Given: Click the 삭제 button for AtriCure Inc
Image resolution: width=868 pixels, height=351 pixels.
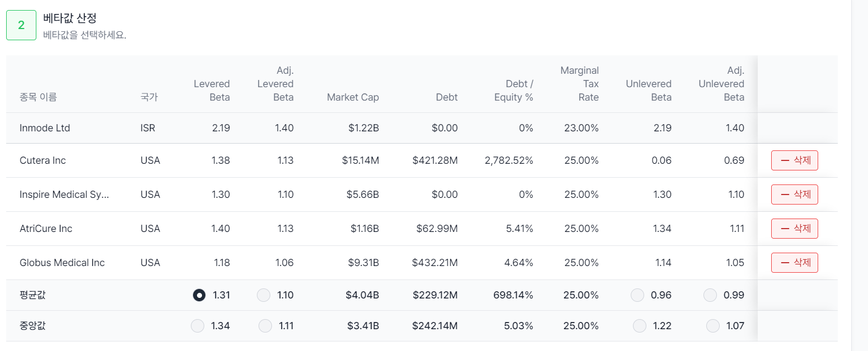Looking at the screenshot, I should pyautogui.click(x=794, y=229).
